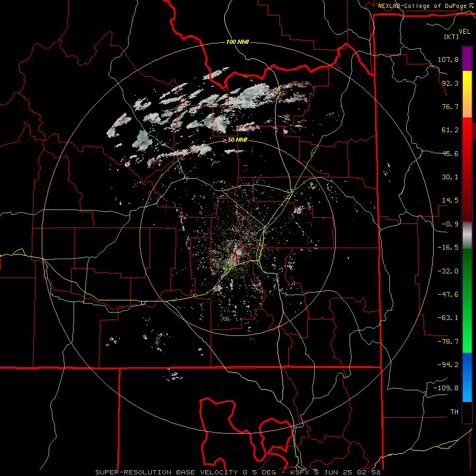Click the 61.2 legend value
Viewport: 476px width, 476px height.
coord(450,130)
